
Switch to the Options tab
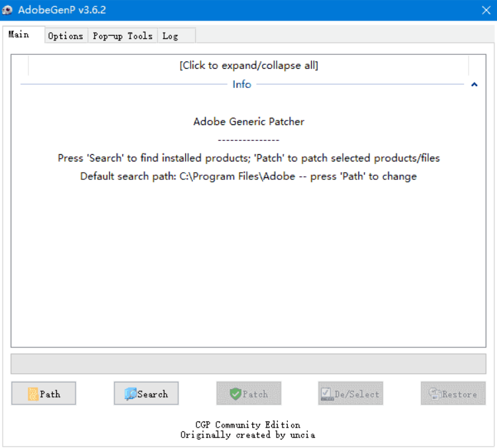[66, 36]
